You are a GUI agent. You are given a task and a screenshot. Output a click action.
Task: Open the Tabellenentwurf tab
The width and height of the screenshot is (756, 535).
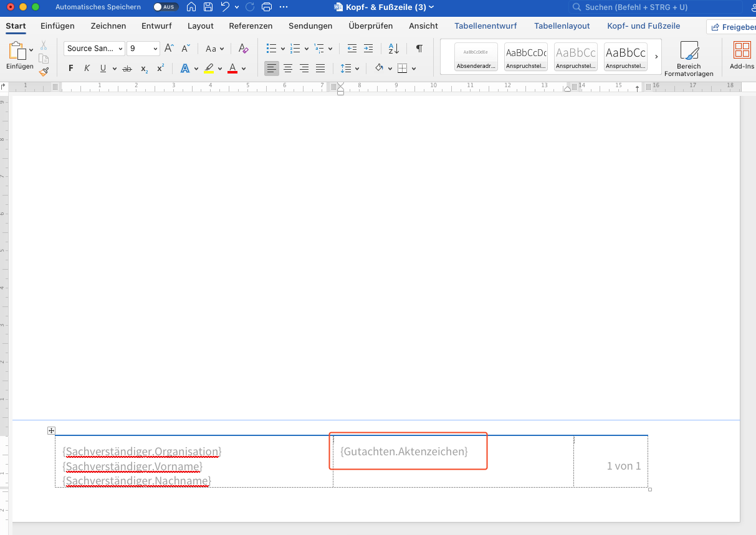click(486, 26)
